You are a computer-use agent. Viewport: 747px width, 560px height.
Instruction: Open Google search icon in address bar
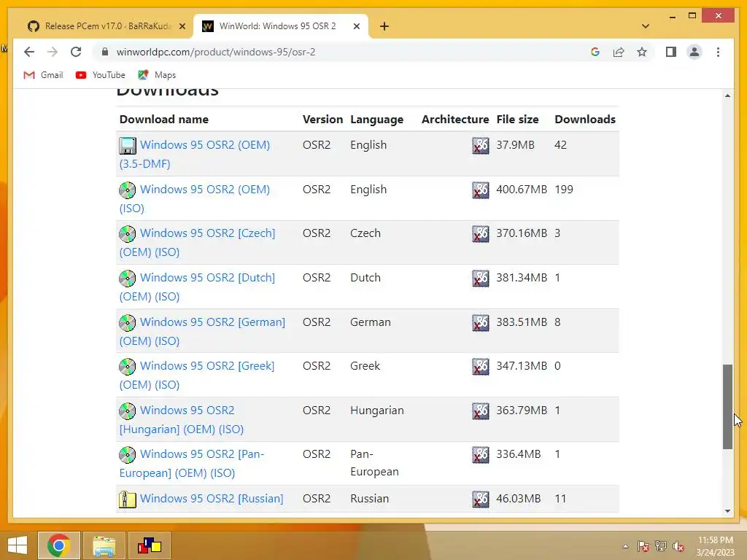pos(595,52)
